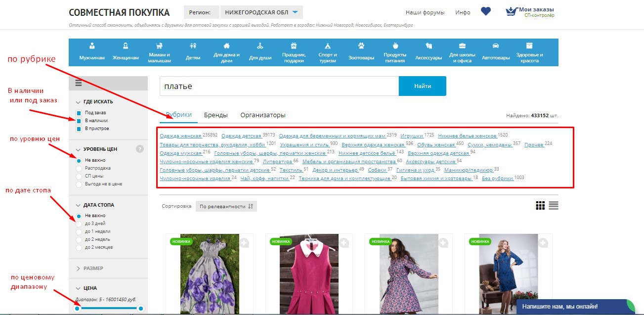
Task: Uncheck the Под заказ checkbox
Action: [x=79, y=113]
